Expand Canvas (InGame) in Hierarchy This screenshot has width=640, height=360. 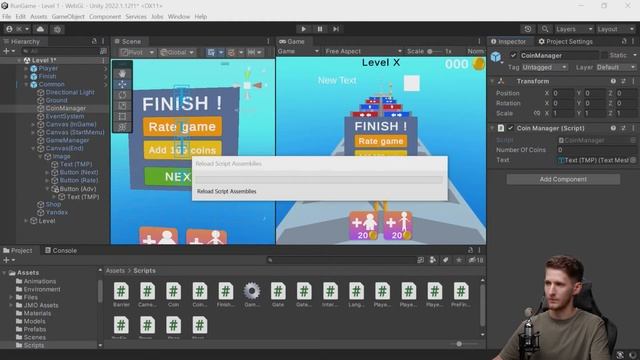point(33,124)
